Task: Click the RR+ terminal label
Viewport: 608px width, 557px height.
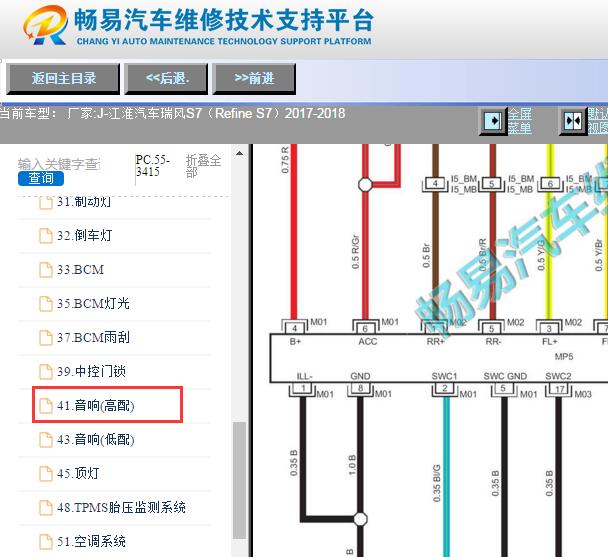Action: coord(435,341)
